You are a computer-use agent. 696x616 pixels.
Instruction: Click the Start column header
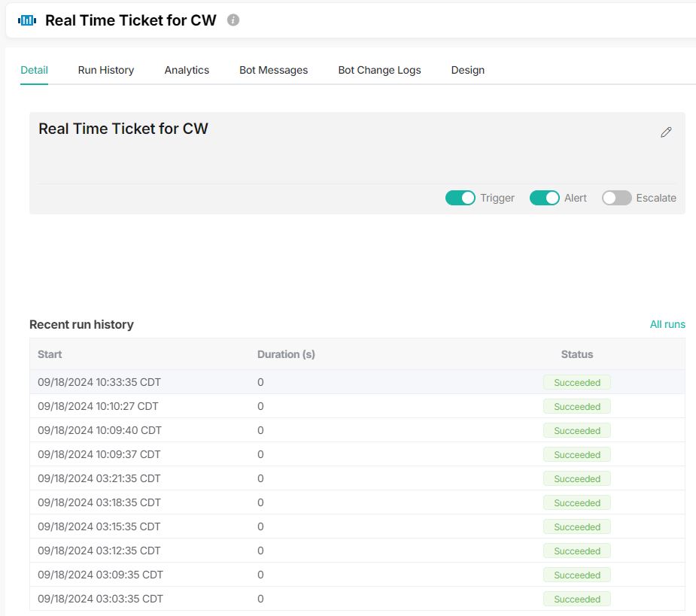(x=50, y=354)
